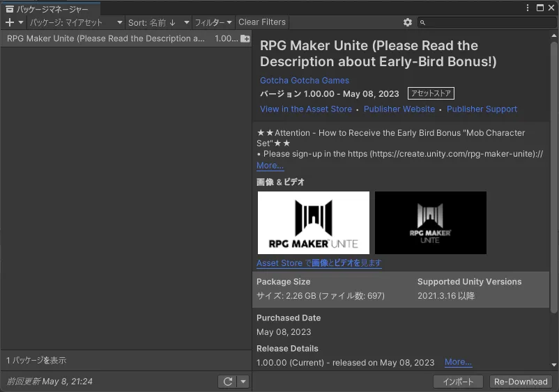This screenshot has height=392, width=559.
Task: Maximize the Package Manager window
Action: [540, 8]
